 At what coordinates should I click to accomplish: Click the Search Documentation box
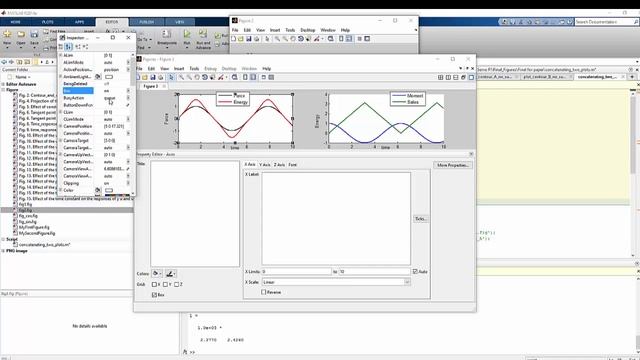(606, 22)
